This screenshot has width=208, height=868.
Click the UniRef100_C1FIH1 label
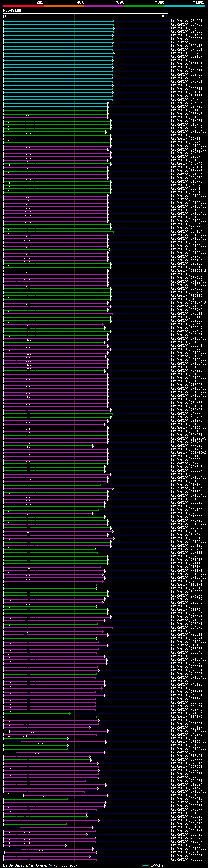(187, 567)
